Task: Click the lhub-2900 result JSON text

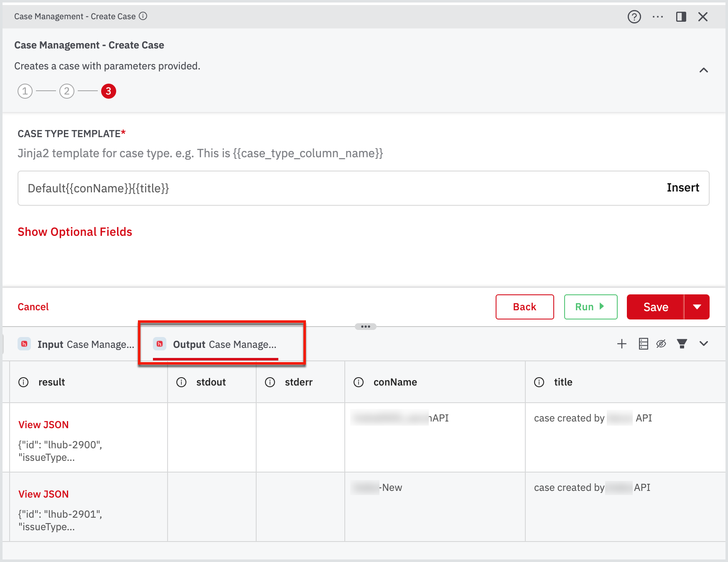Action: pyautogui.click(x=60, y=451)
